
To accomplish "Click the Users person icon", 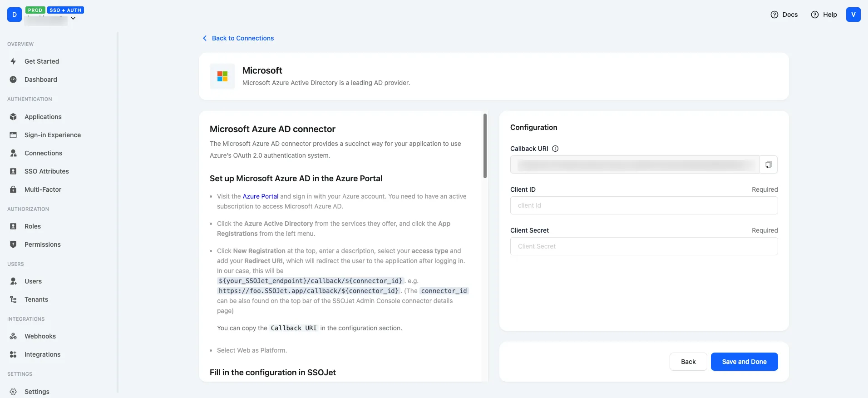I will (13, 281).
